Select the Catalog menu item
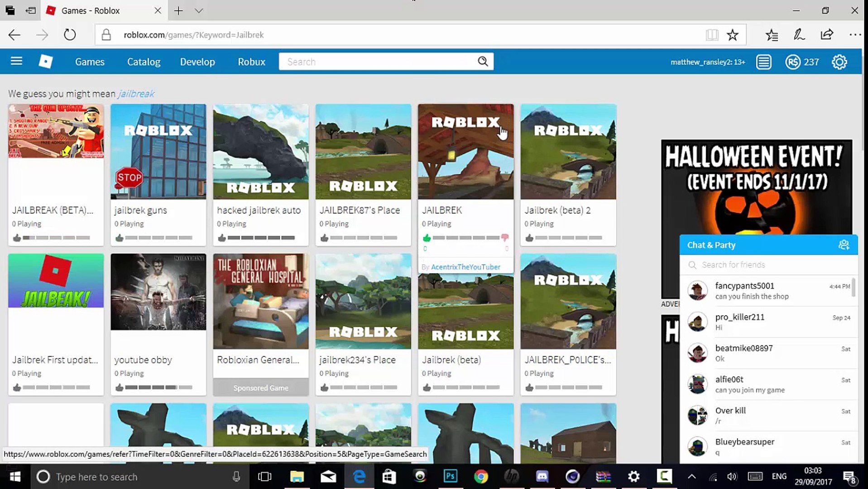The image size is (868, 489). (x=144, y=62)
